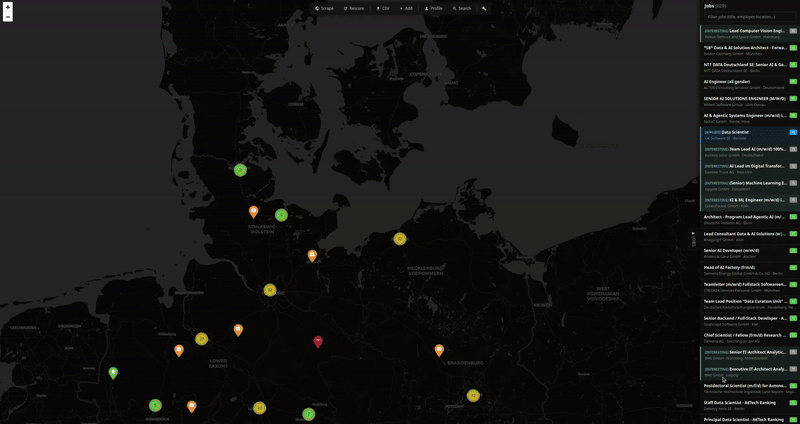Open the Data & AI Solution Architect job
Viewport: 800px width, 424px height.
[749, 51]
